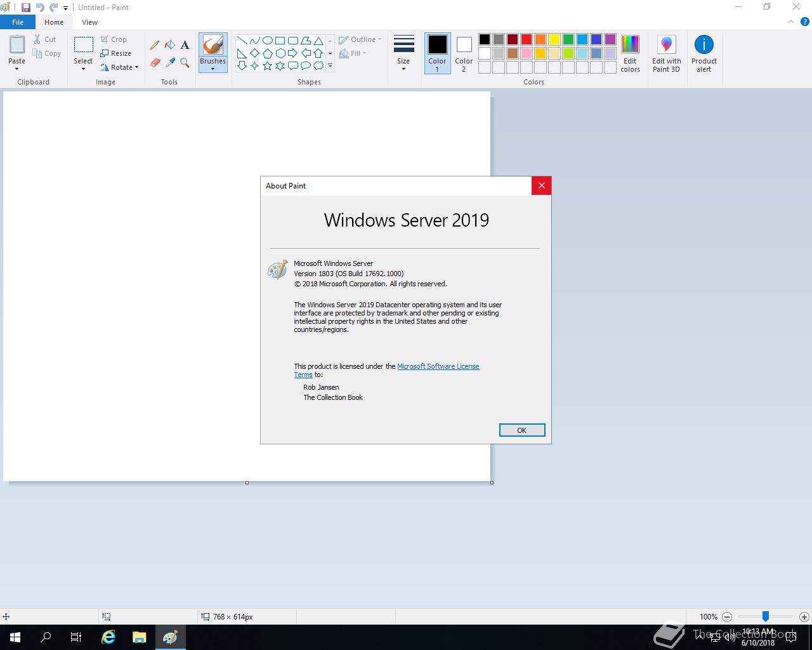
Task: Switch to the View tab
Action: point(89,22)
